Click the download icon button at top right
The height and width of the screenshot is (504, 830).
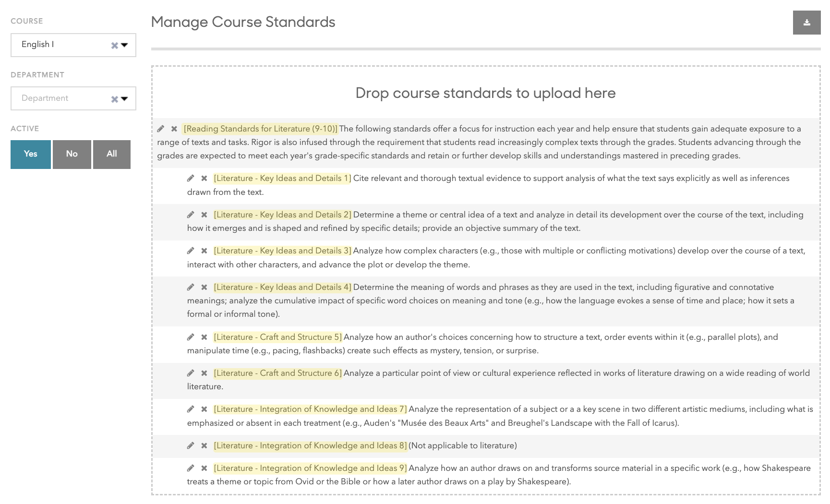(806, 23)
